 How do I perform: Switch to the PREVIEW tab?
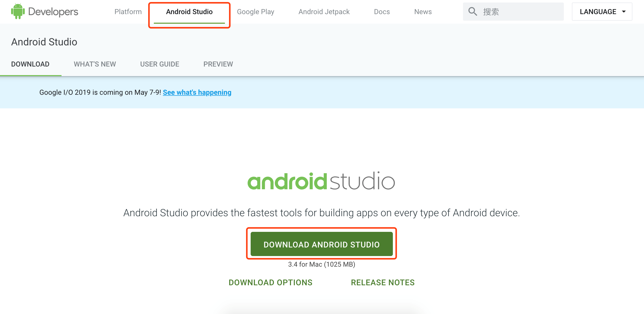coord(218,64)
